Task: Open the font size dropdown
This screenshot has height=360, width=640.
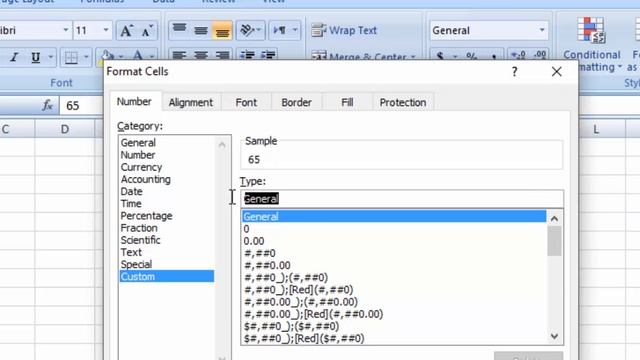Action: click(106, 30)
